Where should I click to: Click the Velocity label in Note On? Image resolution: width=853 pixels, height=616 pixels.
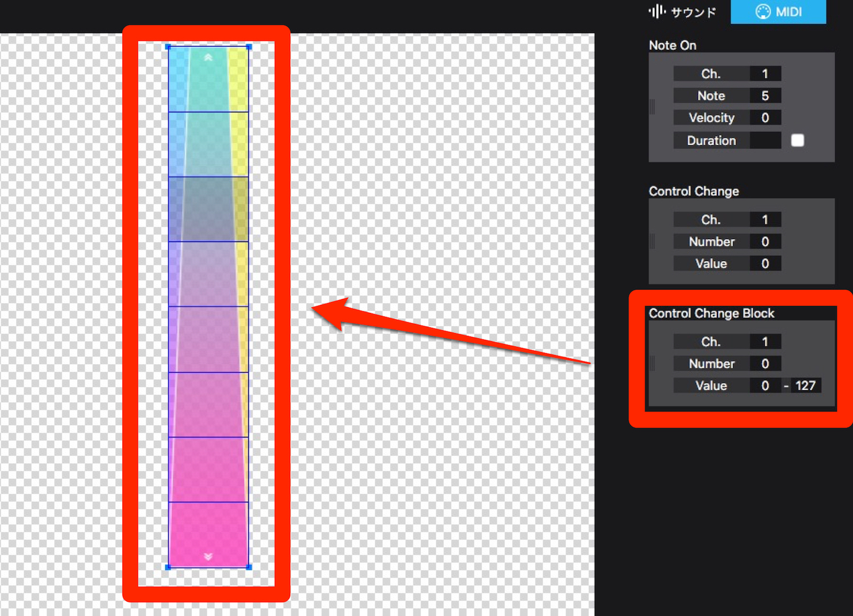pos(712,118)
